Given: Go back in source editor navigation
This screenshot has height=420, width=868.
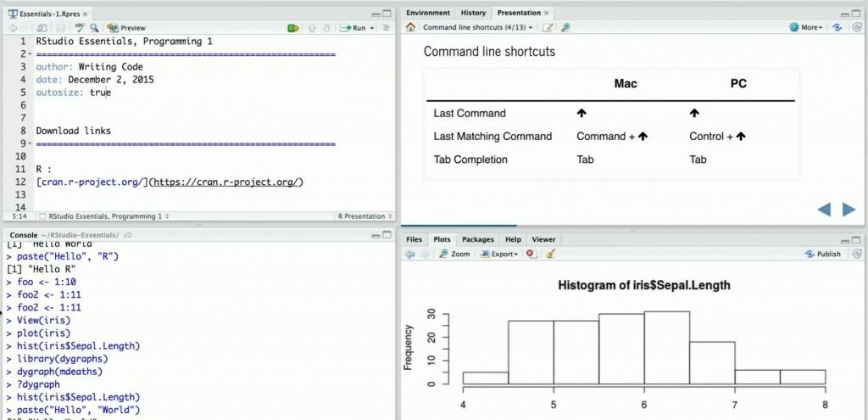Looking at the screenshot, I should [12, 28].
